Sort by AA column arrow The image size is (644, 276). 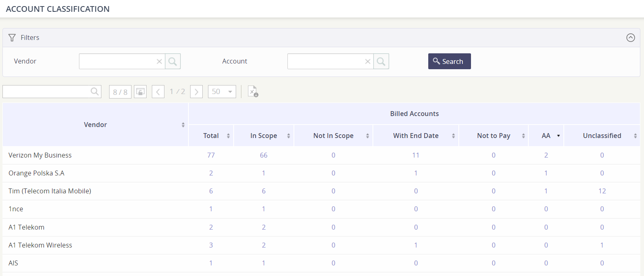point(559,136)
